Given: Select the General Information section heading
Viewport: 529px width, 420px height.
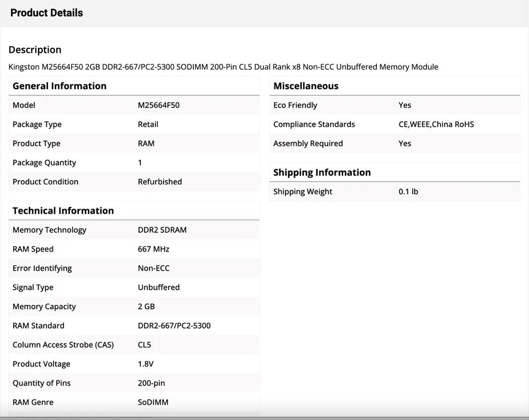Looking at the screenshot, I should (x=60, y=86).
